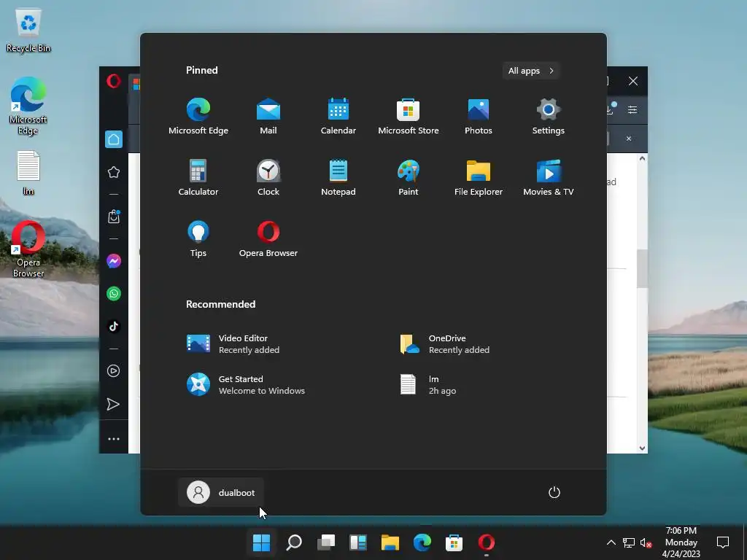The width and height of the screenshot is (747, 560).
Task: Open the Calendar app
Action: tap(338, 116)
